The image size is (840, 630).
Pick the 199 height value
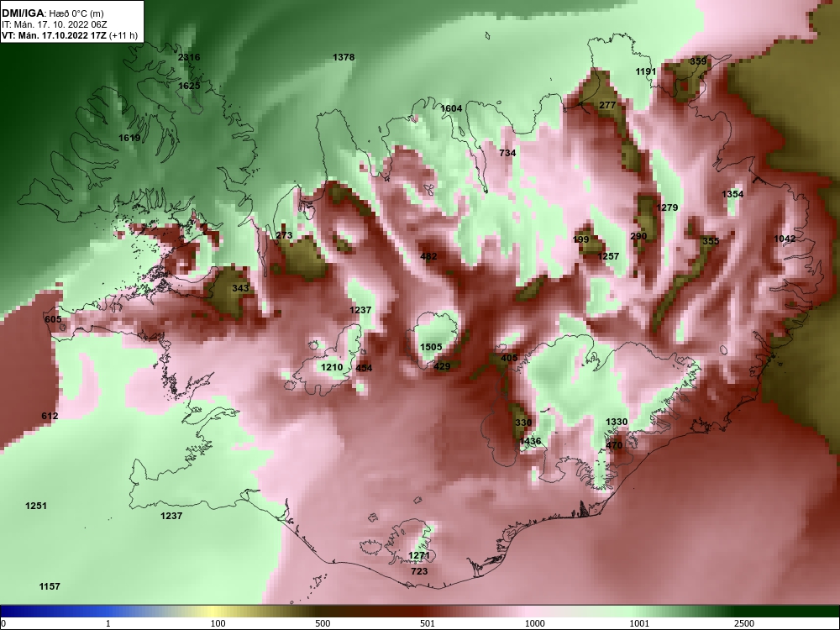click(x=581, y=239)
